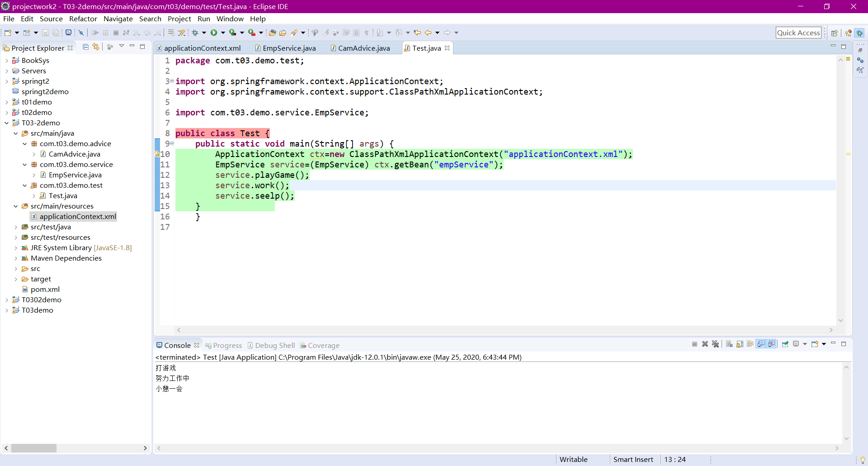Screen dimensions: 868x466
Task: Toggle Show Console on Standard Out change
Action: click(761, 344)
